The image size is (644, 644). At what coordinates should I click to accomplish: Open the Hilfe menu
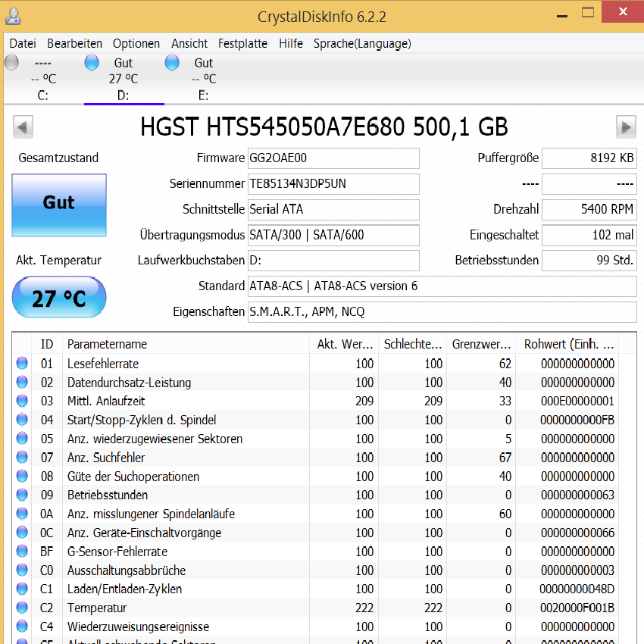point(291,43)
